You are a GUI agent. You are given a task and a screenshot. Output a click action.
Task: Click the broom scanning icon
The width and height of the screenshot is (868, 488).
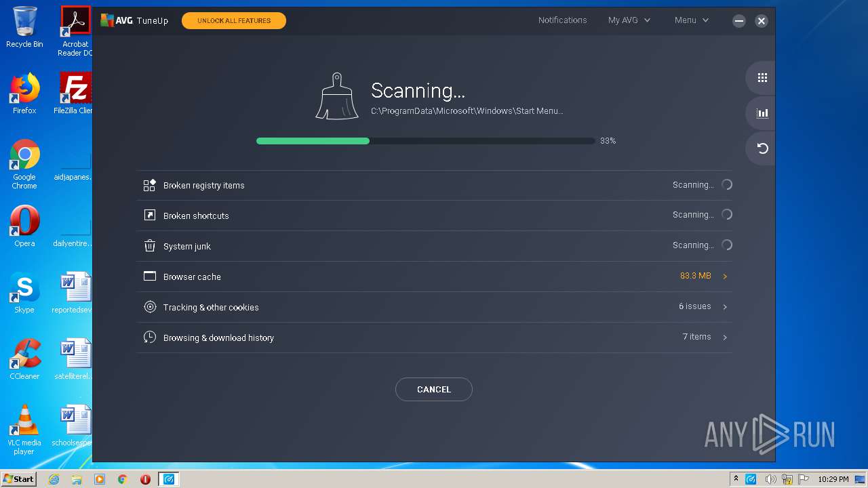pyautogui.click(x=337, y=96)
